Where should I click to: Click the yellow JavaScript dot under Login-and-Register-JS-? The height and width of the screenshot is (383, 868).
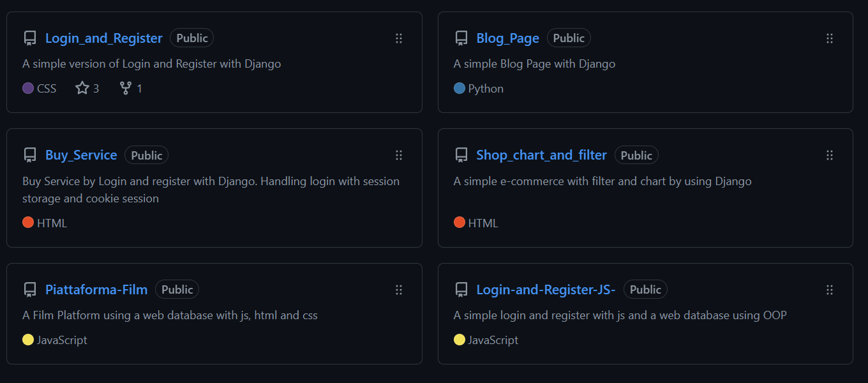[x=460, y=340]
